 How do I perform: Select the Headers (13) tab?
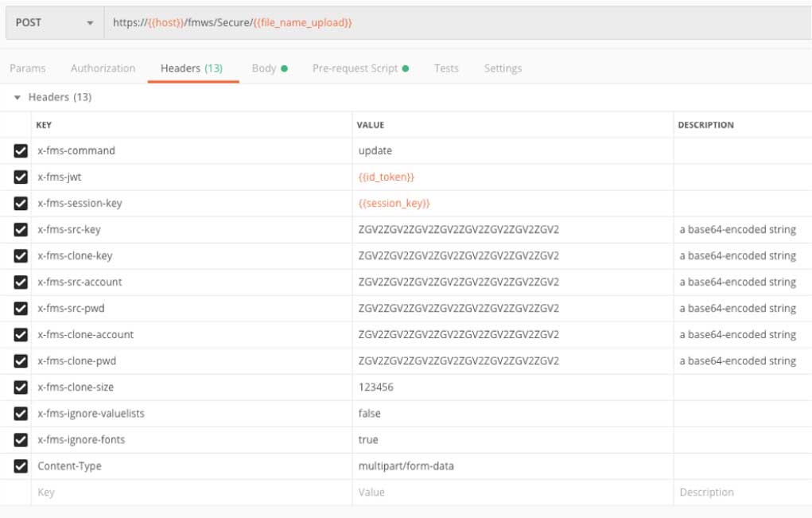192,68
